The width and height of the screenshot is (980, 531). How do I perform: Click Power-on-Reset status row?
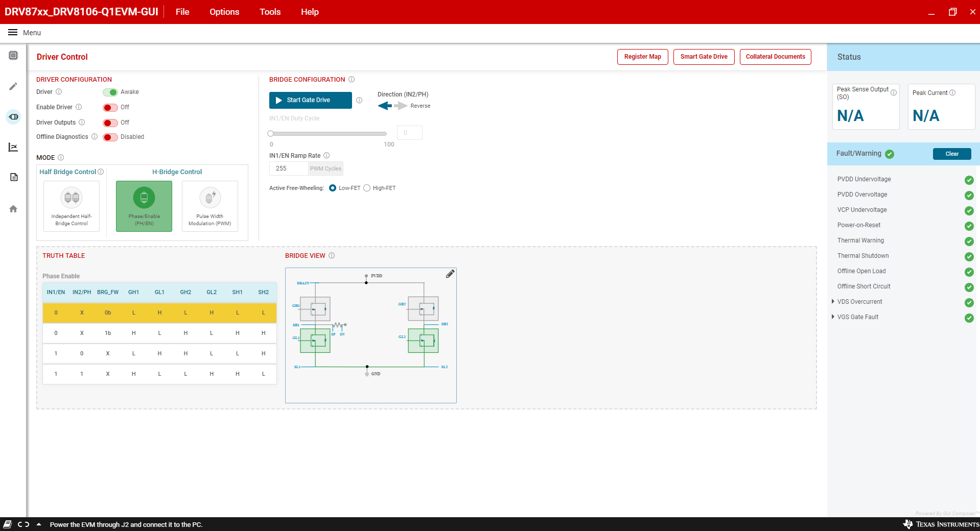click(903, 225)
